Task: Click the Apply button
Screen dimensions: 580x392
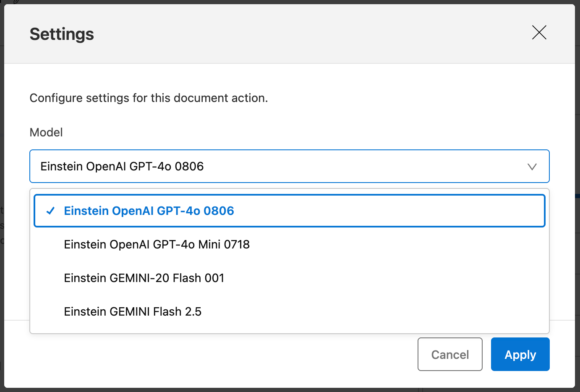Action: coord(520,354)
